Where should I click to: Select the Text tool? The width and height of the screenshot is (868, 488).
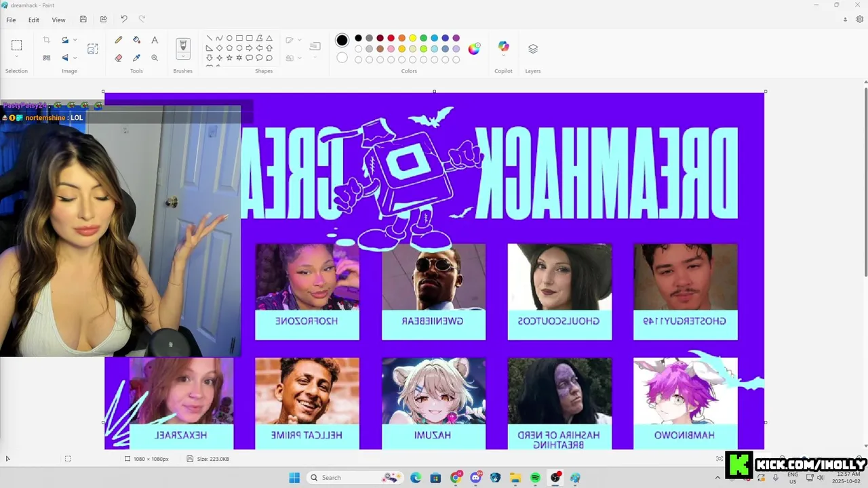[155, 40]
